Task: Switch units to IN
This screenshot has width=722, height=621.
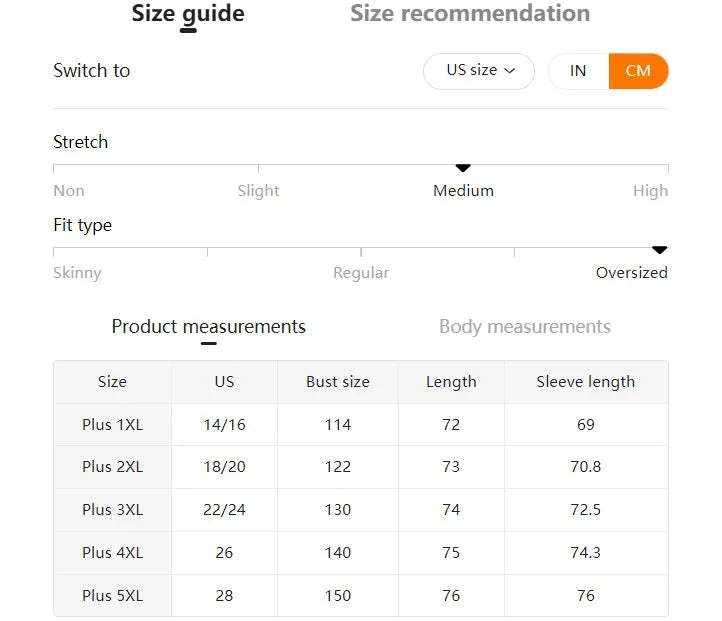Action: pos(578,71)
